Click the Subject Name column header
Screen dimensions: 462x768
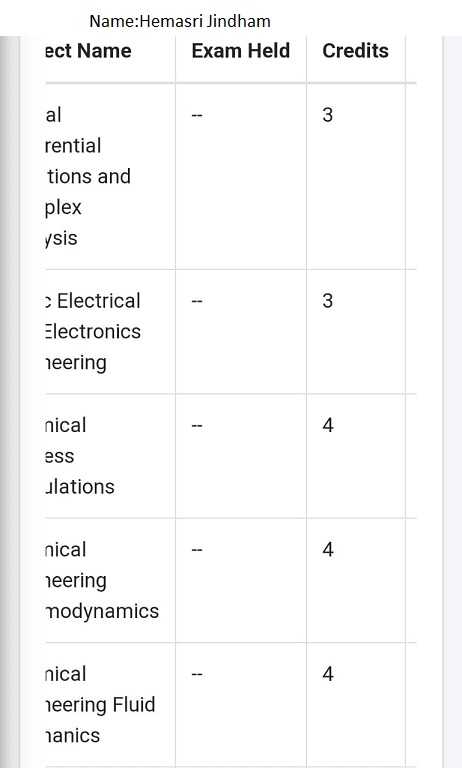click(x=88, y=51)
